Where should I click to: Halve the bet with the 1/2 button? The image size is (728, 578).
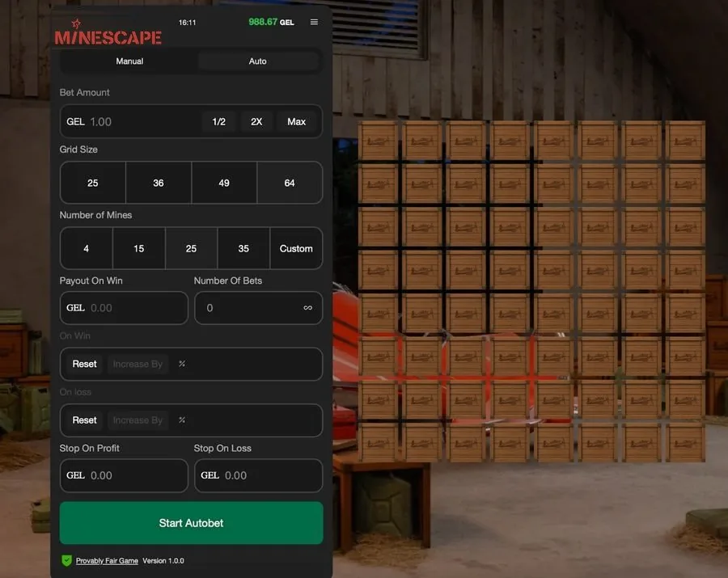pyautogui.click(x=218, y=121)
